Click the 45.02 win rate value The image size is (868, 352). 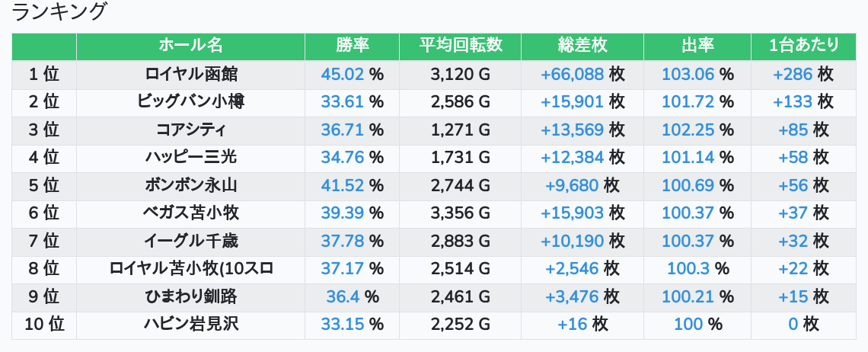pos(343,74)
